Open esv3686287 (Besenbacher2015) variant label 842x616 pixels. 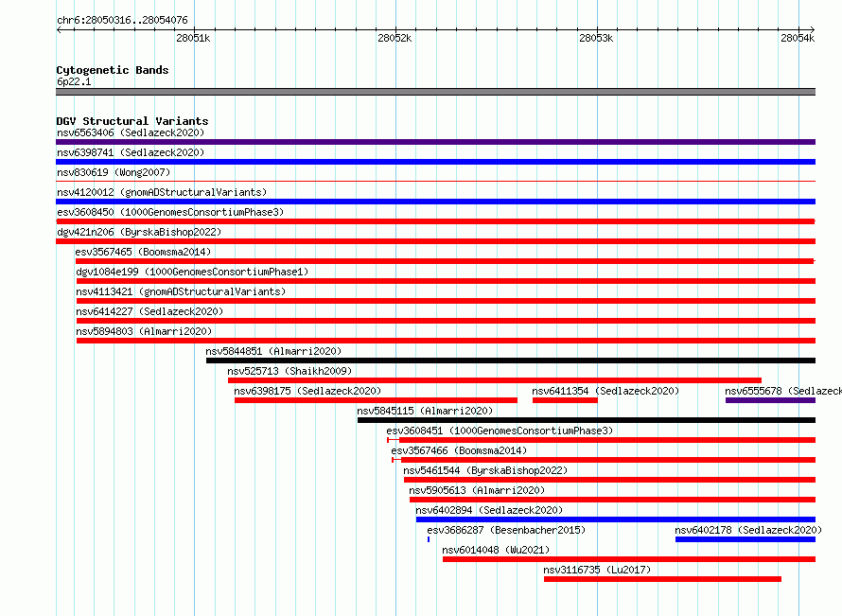(x=506, y=530)
